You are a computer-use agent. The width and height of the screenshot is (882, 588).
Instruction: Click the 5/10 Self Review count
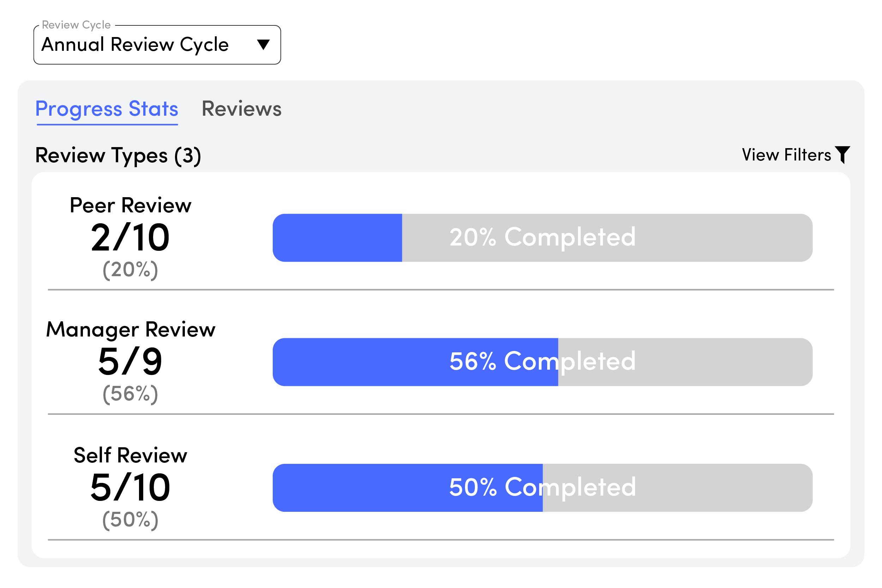131,487
